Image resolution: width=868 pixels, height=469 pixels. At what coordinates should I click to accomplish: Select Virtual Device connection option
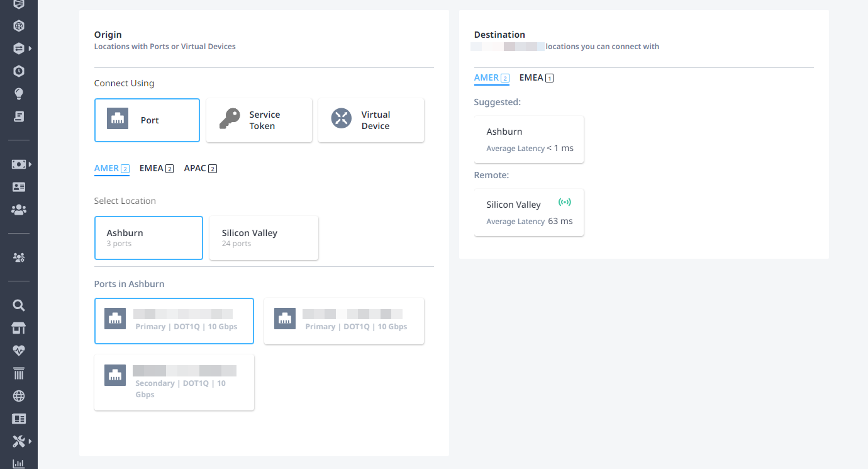[x=371, y=120]
